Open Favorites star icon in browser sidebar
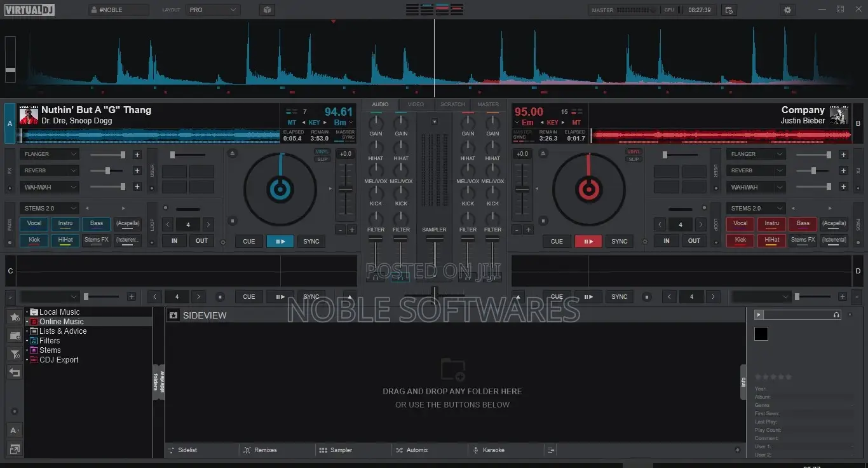Image resolution: width=868 pixels, height=468 pixels. coord(14,317)
